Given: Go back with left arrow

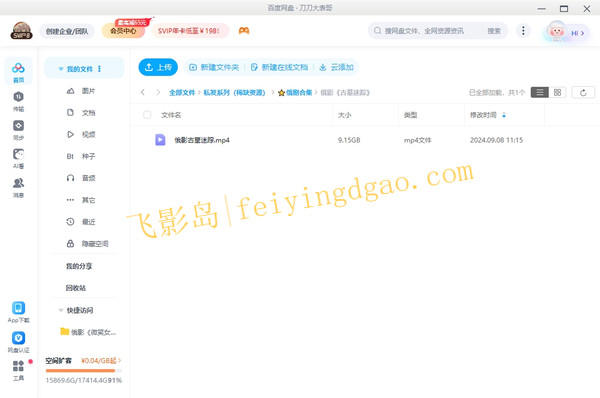Looking at the screenshot, I should [143, 92].
